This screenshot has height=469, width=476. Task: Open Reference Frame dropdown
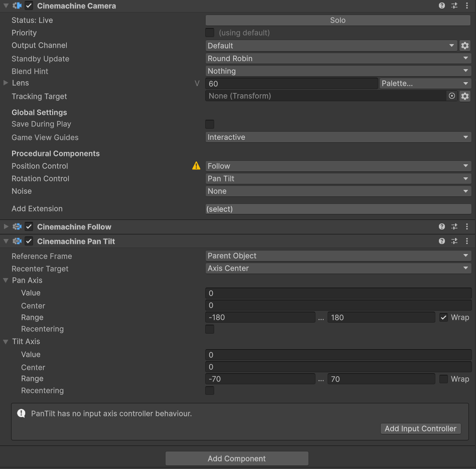pos(338,256)
